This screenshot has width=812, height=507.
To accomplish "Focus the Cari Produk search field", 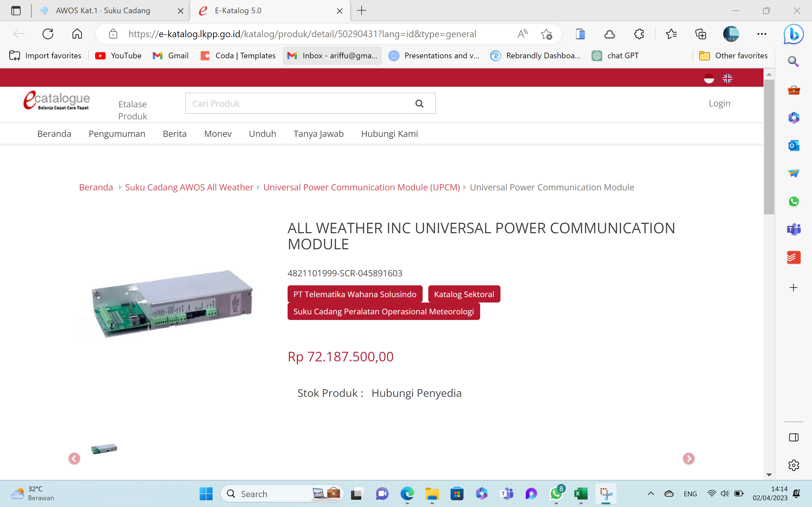I will point(299,104).
